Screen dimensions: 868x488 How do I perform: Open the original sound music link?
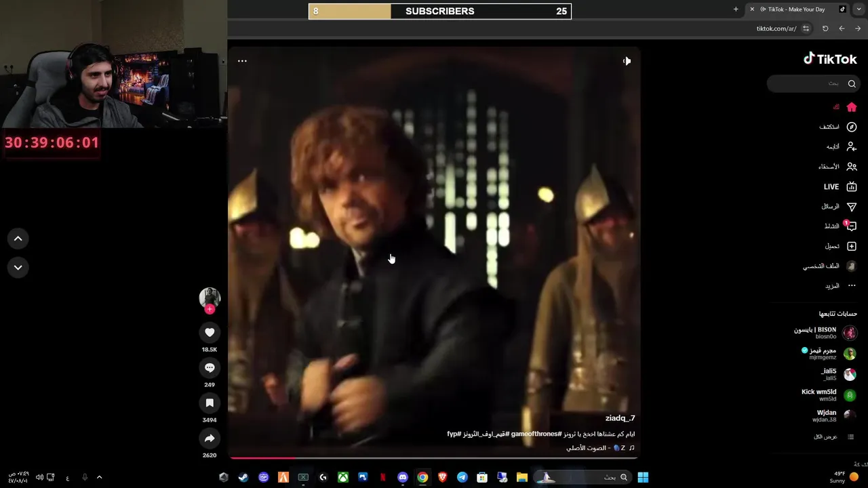point(600,448)
